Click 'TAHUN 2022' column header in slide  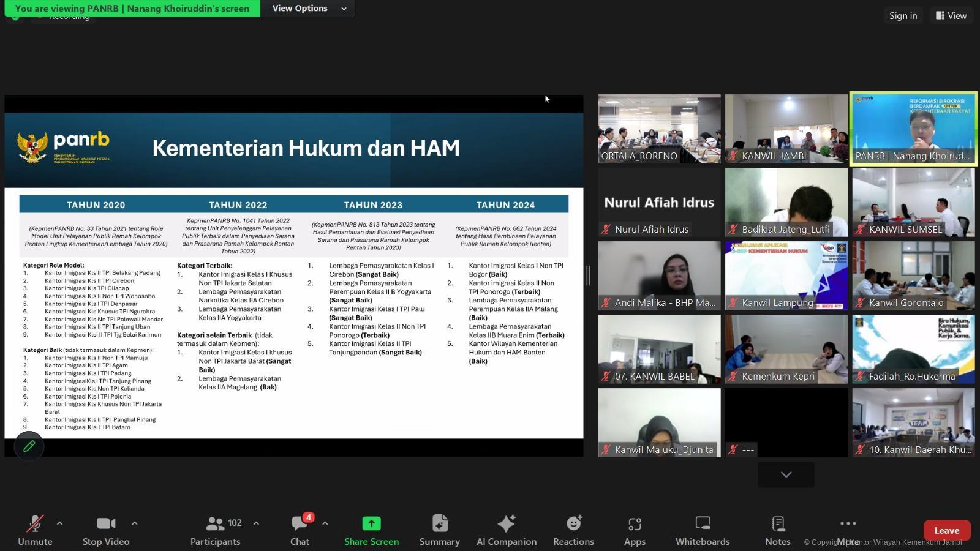coord(238,205)
